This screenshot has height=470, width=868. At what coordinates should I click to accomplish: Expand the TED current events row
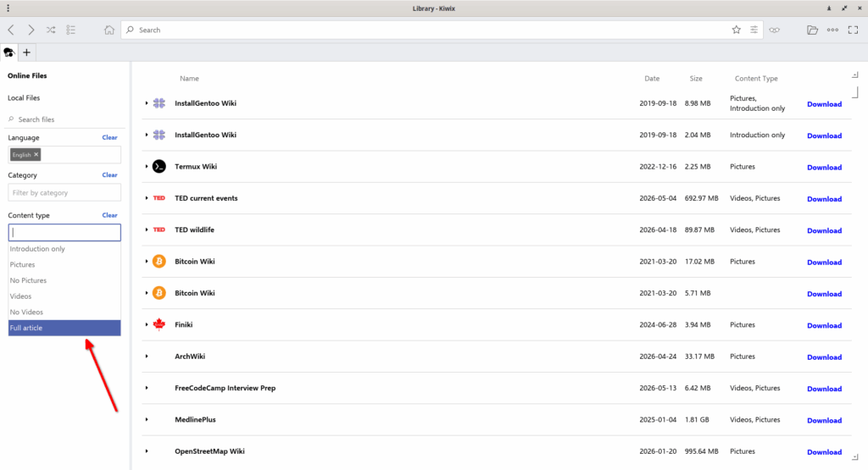pyautogui.click(x=147, y=198)
